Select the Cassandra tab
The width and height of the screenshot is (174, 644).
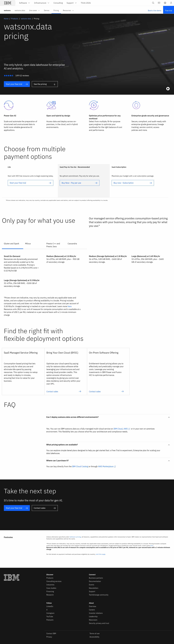tap(72, 243)
